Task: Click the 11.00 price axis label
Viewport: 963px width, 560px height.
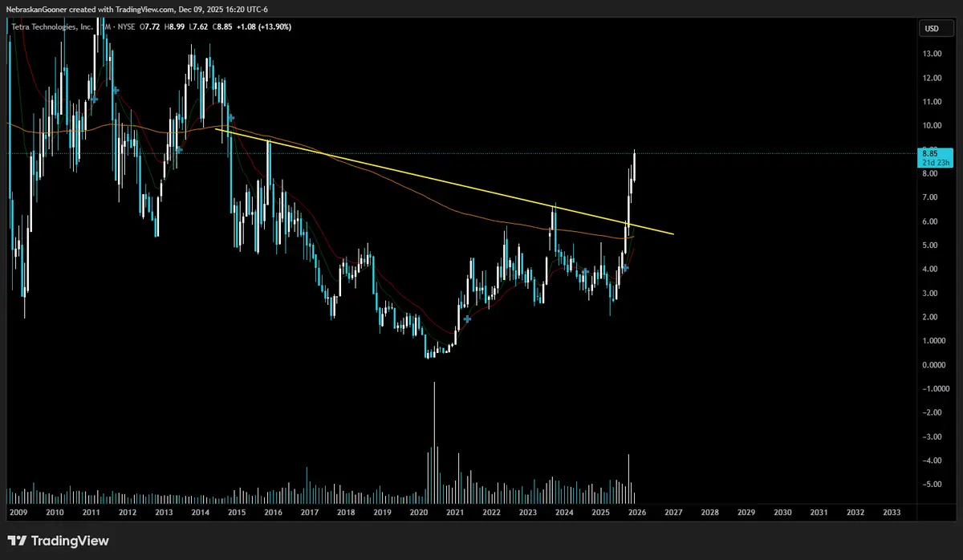Action: tap(932, 102)
